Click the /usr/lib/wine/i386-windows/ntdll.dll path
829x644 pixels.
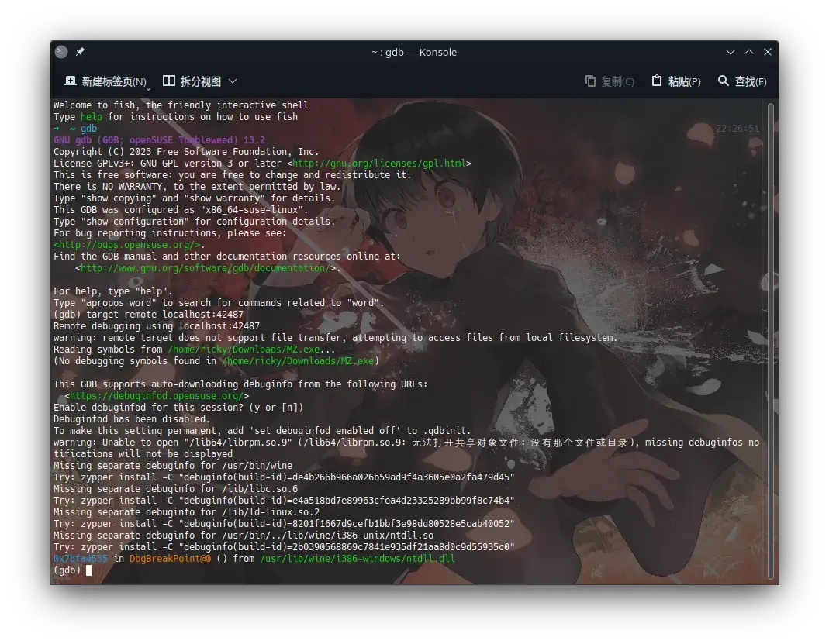pos(358,559)
